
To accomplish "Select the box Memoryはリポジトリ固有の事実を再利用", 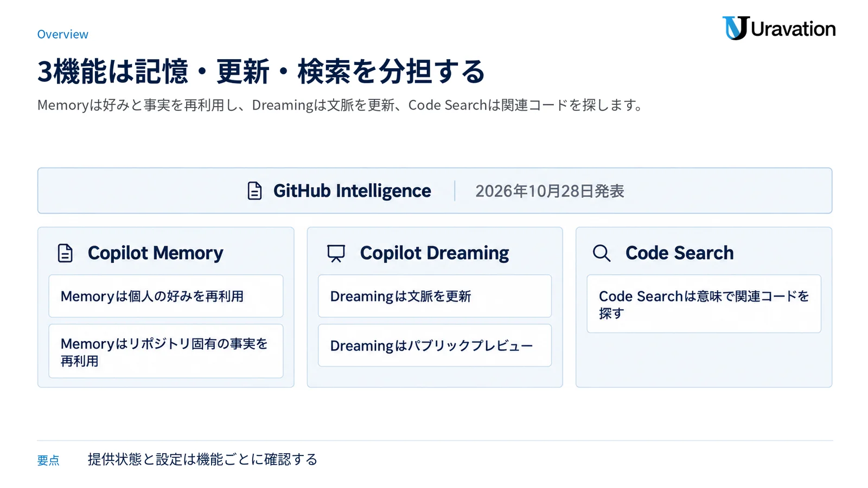I will point(166,351).
